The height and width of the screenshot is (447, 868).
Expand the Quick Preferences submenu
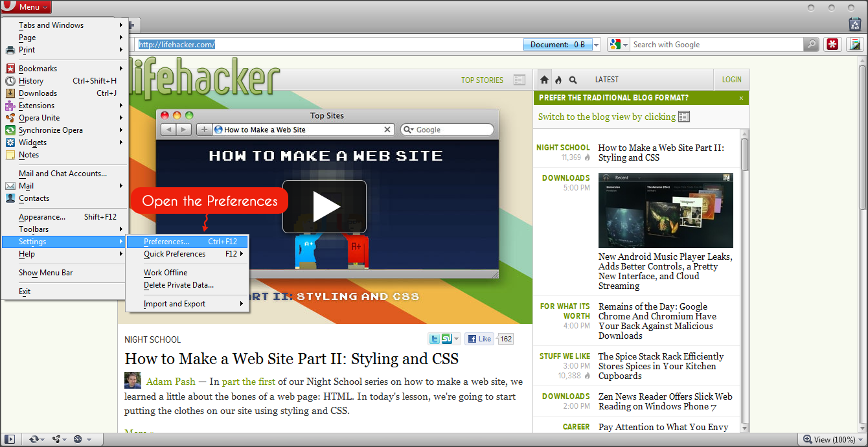[187, 254]
